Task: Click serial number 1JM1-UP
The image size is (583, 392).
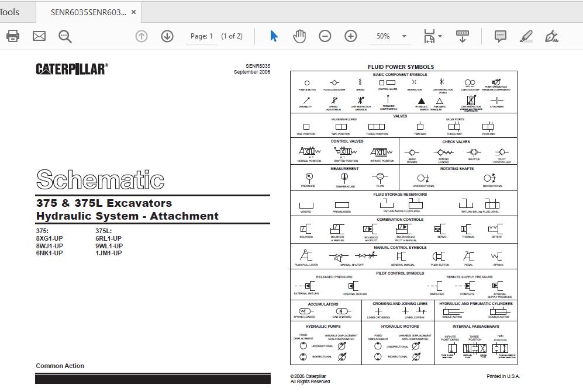Action: (109, 253)
